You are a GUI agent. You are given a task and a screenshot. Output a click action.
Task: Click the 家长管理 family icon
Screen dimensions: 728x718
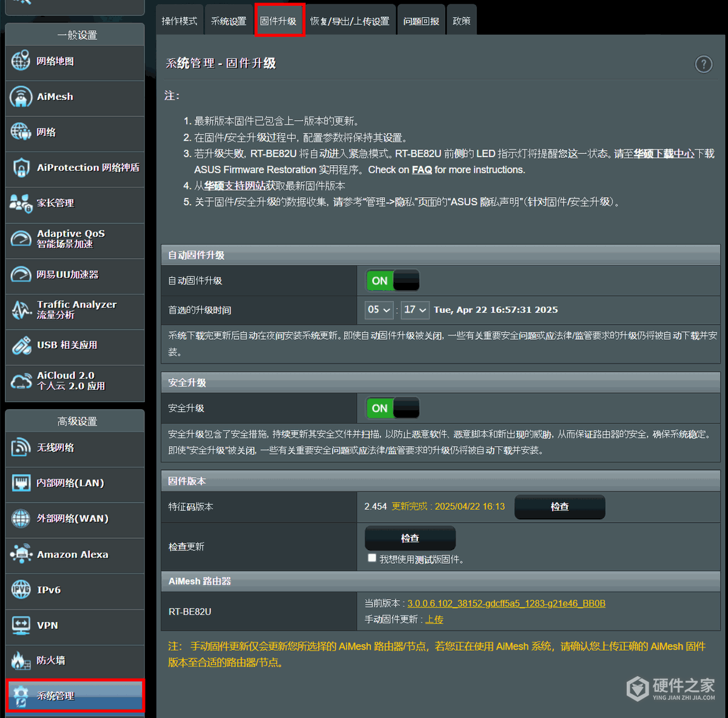pyautogui.click(x=21, y=203)
